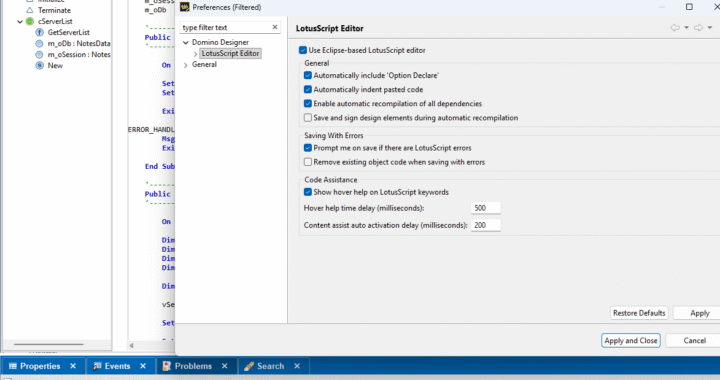Click the type filter text field
The height and width of the screenshot is (380, 720).
click(x=225, y=28)
